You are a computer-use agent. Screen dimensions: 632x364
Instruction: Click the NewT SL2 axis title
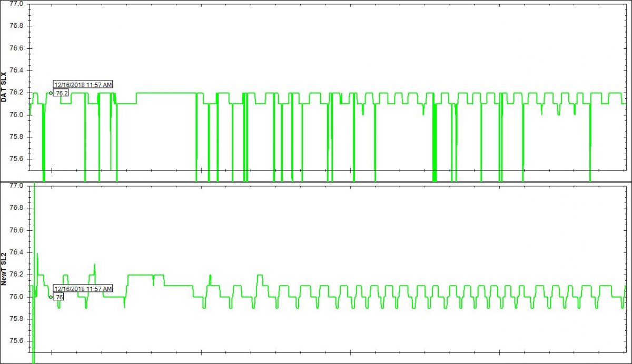(x=4, y=269)
